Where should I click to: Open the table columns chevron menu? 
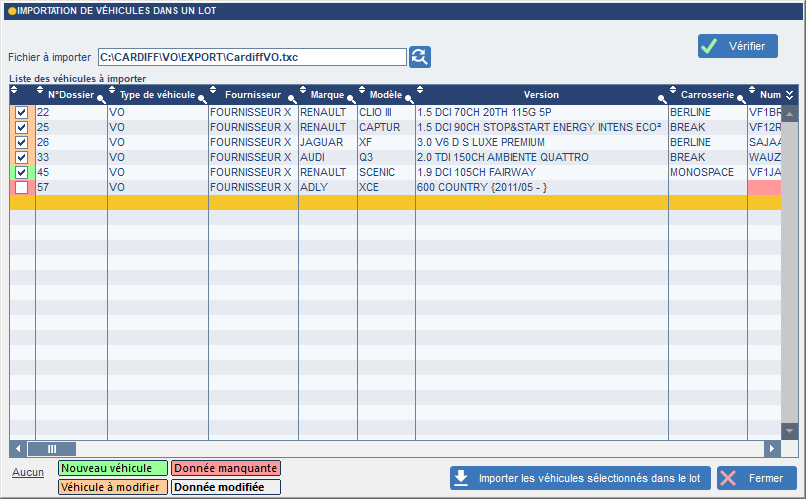pyautogui.click(x=790, y=95)
